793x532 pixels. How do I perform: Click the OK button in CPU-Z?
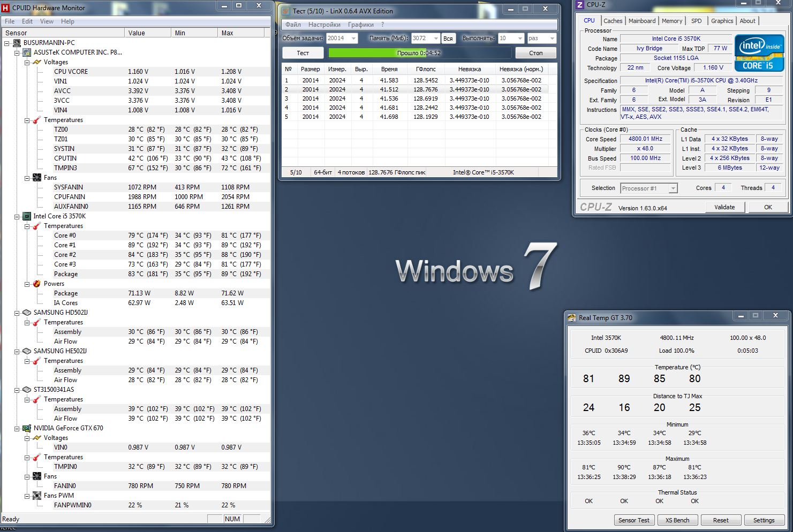pyautogui.click(x=768, y=207)
